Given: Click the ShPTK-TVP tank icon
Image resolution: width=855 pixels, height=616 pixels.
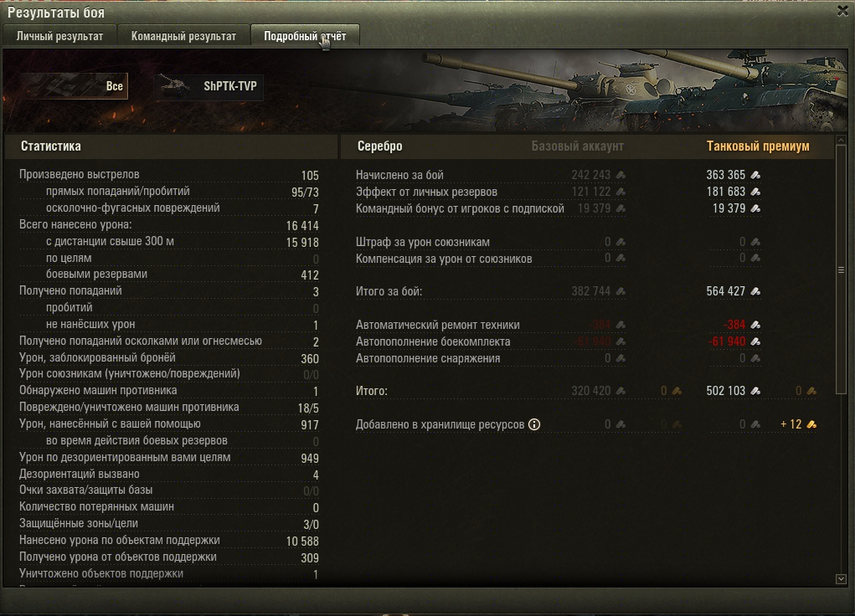Looking at the screenshot, I should point(174,86).
